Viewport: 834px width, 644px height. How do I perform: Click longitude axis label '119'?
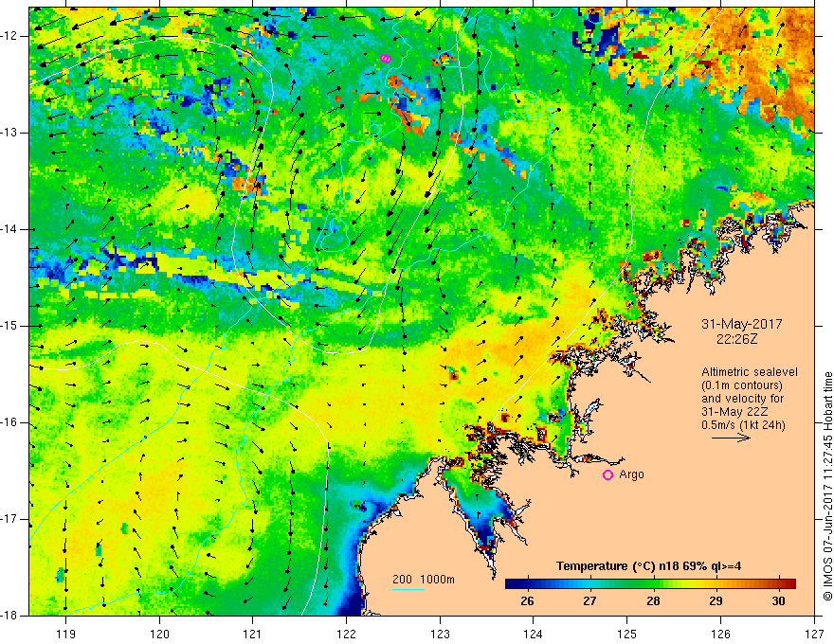[x=66, y=634]
